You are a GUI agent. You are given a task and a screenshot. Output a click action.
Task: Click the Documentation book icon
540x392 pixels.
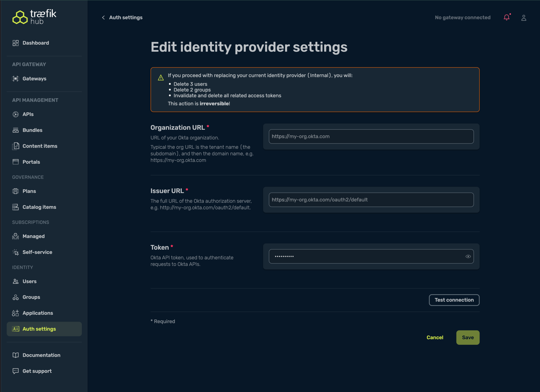point(15,355)
